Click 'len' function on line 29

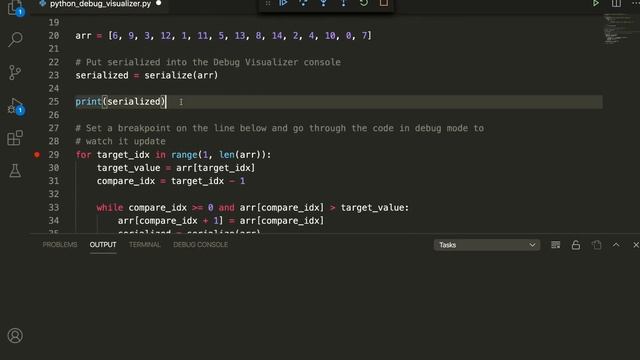pyautogui.click(x=227, y=155)
